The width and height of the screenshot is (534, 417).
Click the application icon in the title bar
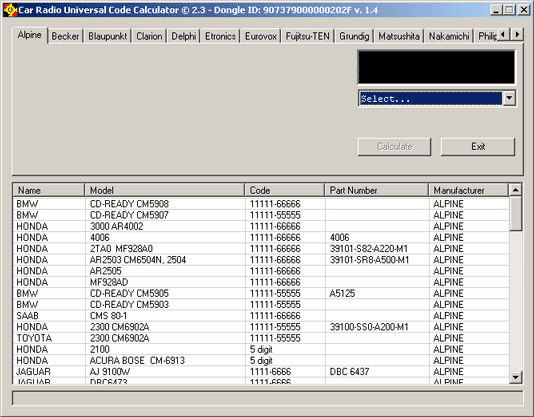click(x=10, y=10)
